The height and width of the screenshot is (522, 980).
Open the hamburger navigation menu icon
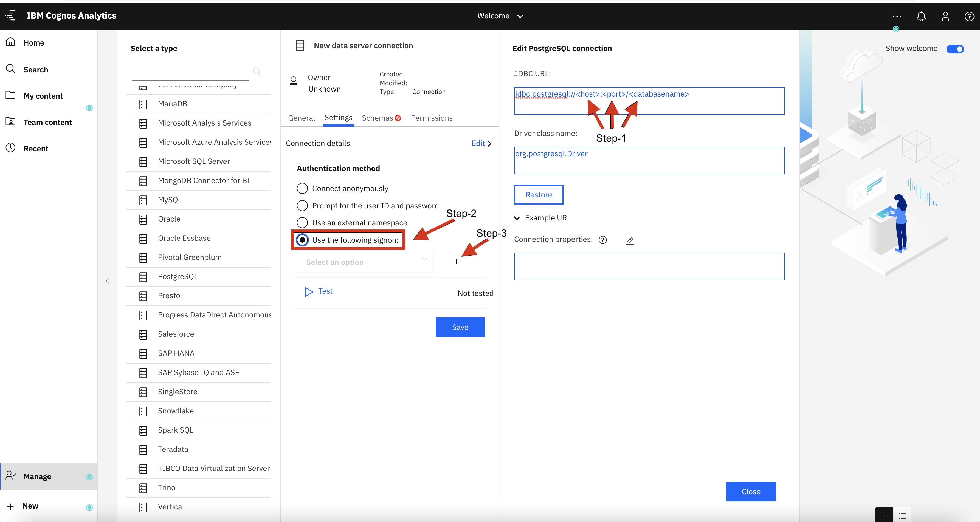click(11, 16)
